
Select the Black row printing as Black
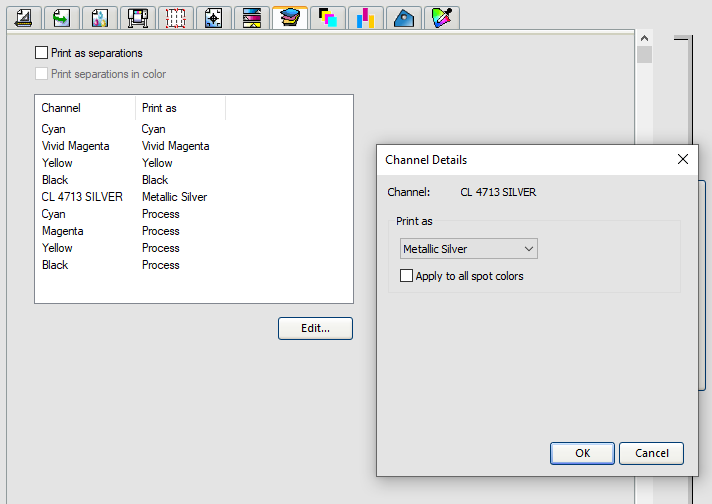click(x=194, y=180)
